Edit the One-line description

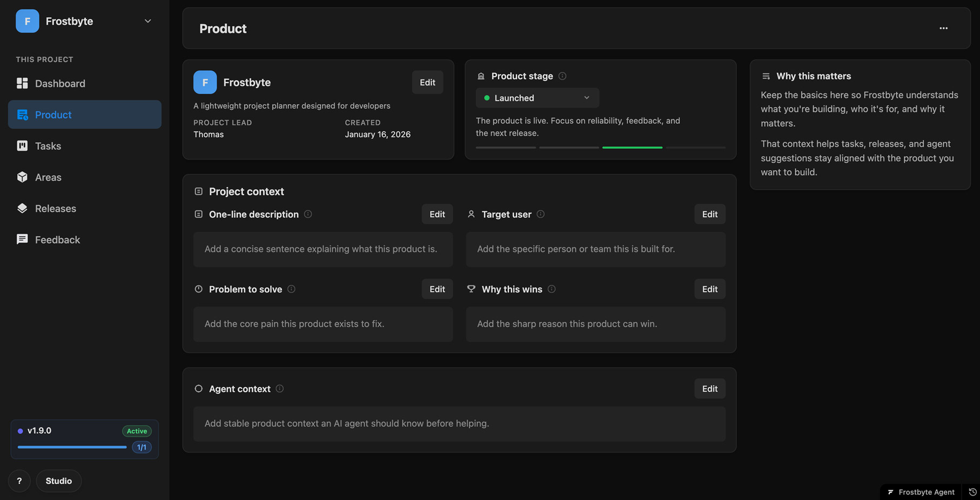[x=437, y=214]
